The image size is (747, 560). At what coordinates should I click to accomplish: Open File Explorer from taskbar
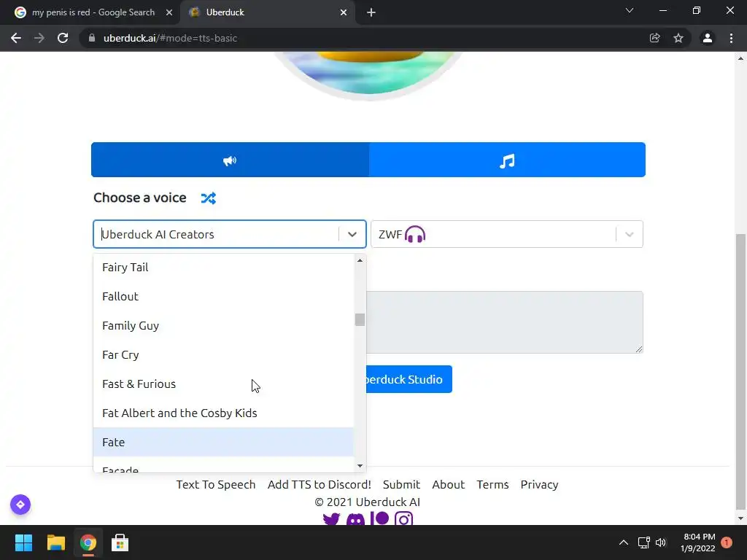click(x=55, y=542)
